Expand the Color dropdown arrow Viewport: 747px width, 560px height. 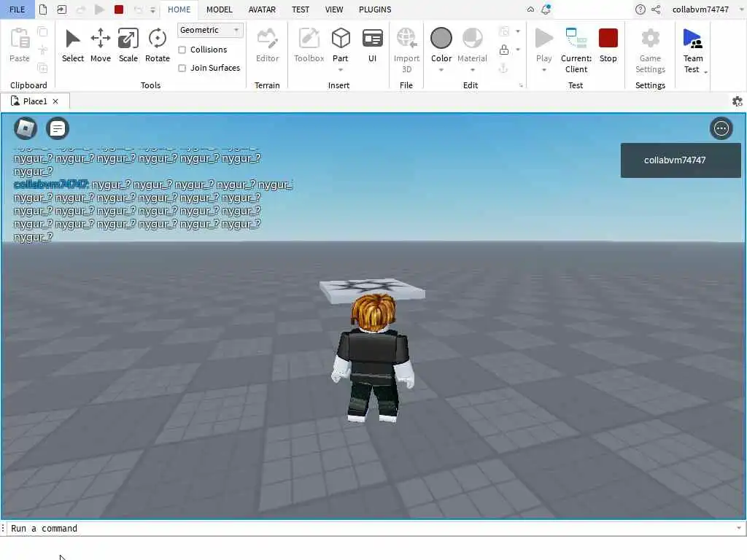(x=441, y=70)
